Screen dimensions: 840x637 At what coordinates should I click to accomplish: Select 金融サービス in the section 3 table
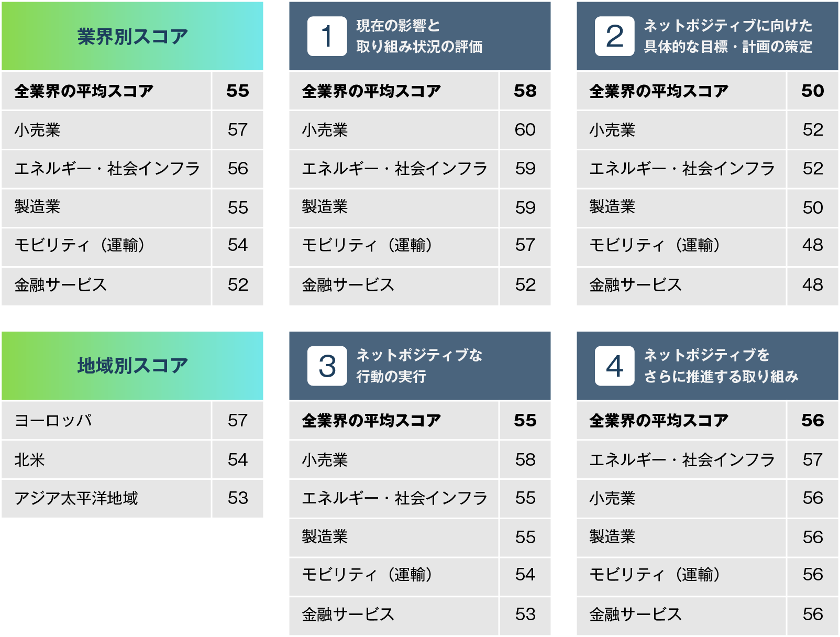coord(348,614)
